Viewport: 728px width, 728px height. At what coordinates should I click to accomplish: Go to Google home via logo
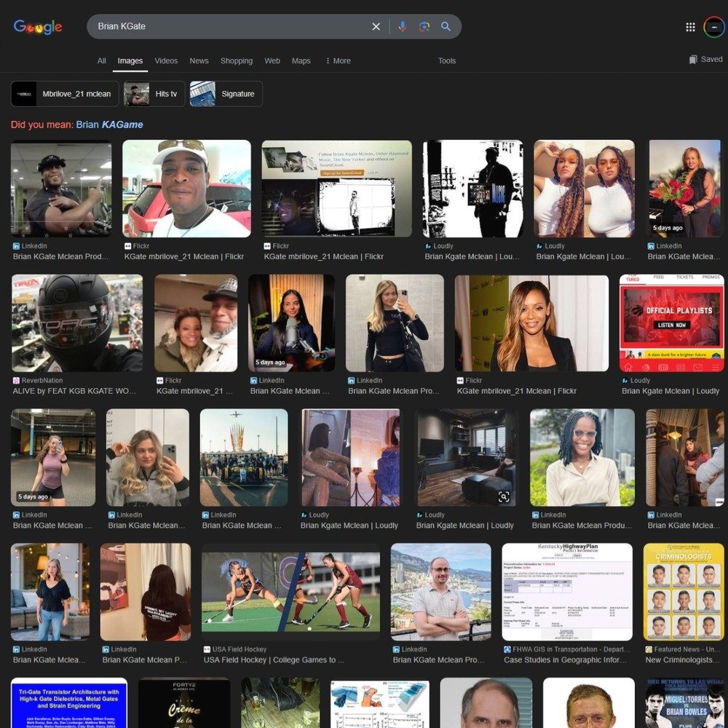38,27
